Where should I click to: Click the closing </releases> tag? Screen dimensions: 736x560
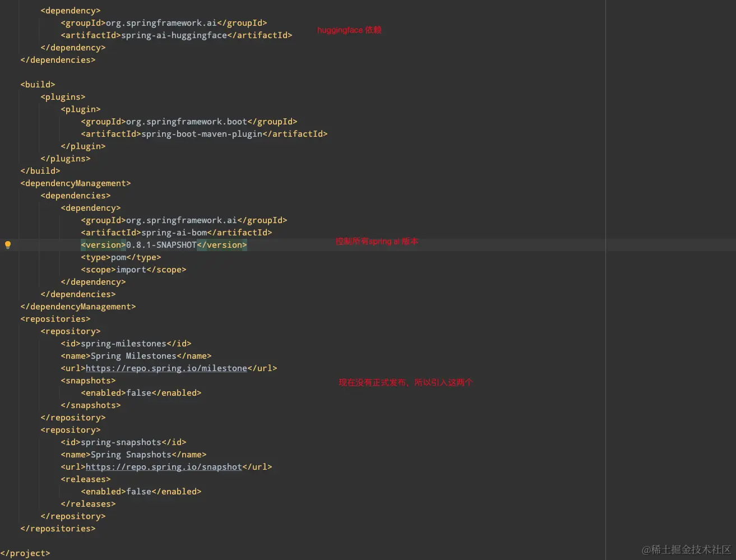coord(88,504)
